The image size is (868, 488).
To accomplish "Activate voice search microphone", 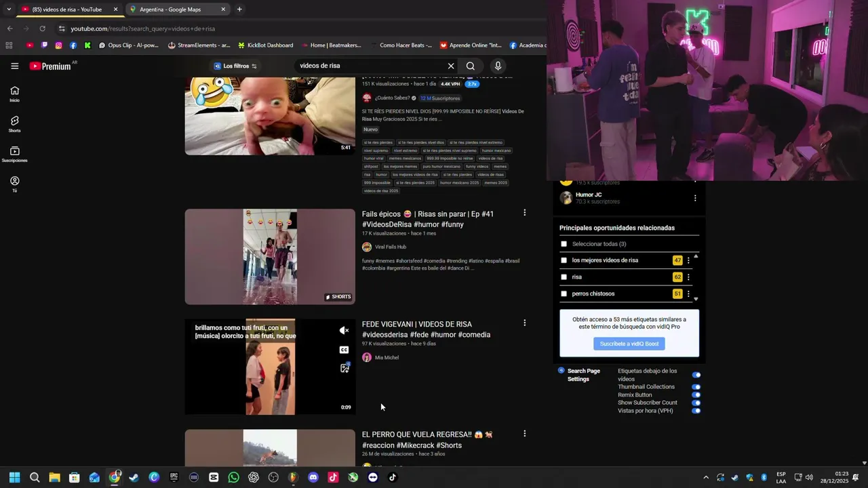I will tap(498, 66).
